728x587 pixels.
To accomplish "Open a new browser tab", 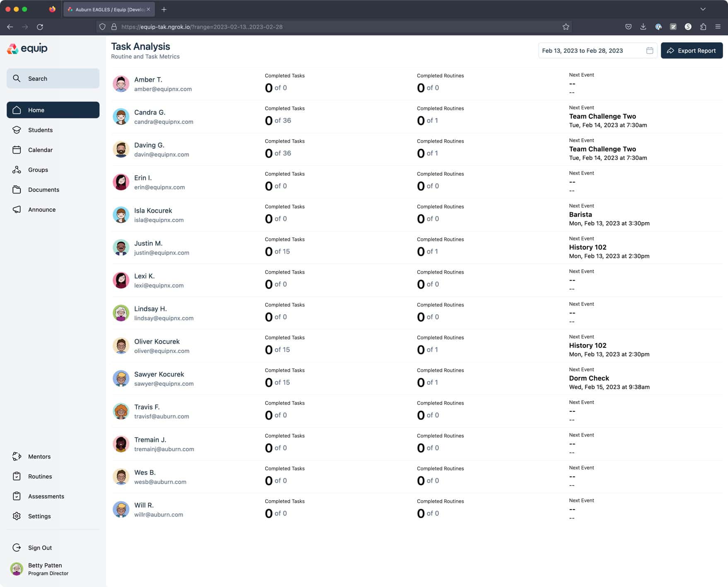I will point(164,9).
